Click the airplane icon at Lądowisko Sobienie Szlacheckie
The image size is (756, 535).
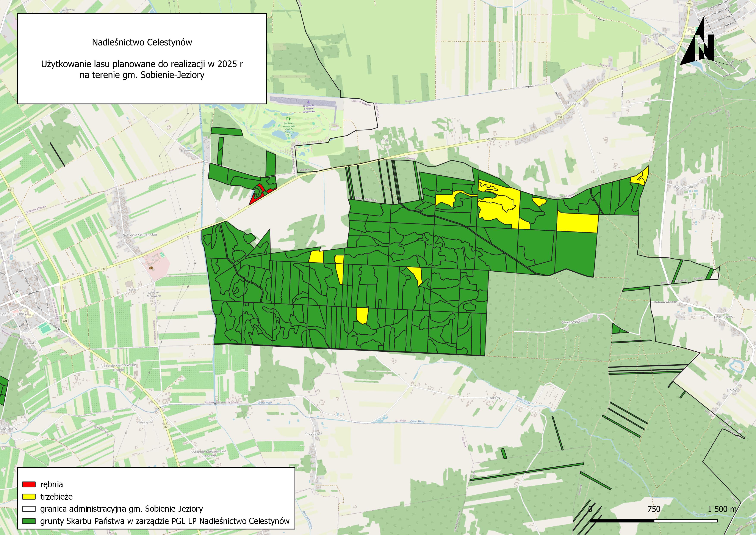pyautogui.click(x=308, y=102)
